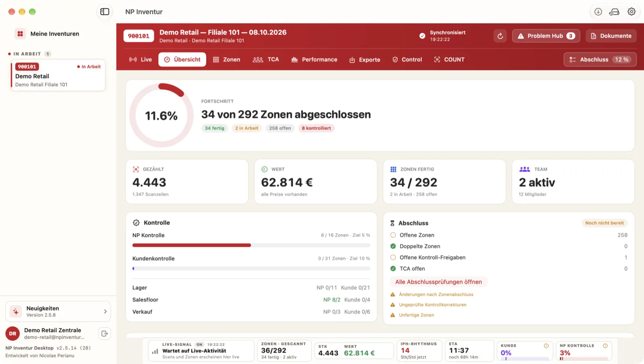This screenshot has width=644, height=364.
Task: Open Dokumente
Action: coord(611,36)
